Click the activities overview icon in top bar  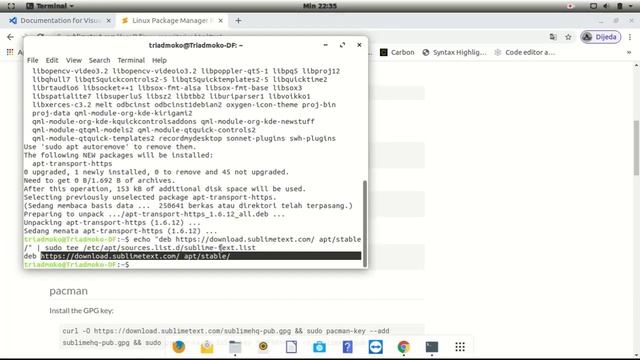pyautogui.click(x=11, y=6)
